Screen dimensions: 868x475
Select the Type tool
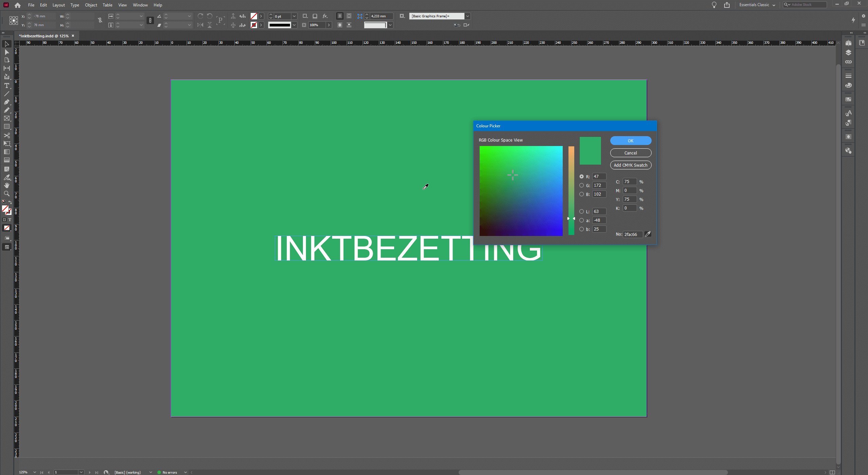(6, 86)
